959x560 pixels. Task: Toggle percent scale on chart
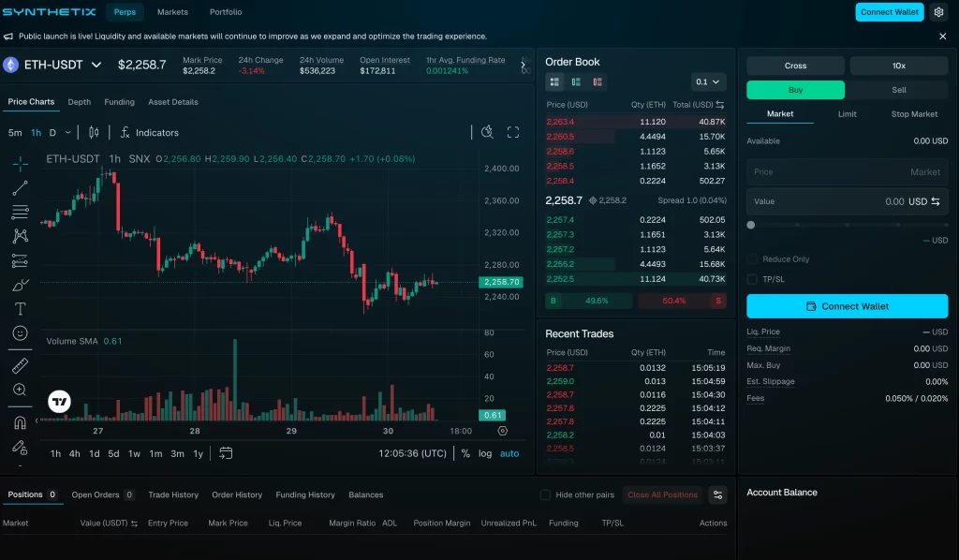click(465, 453)
